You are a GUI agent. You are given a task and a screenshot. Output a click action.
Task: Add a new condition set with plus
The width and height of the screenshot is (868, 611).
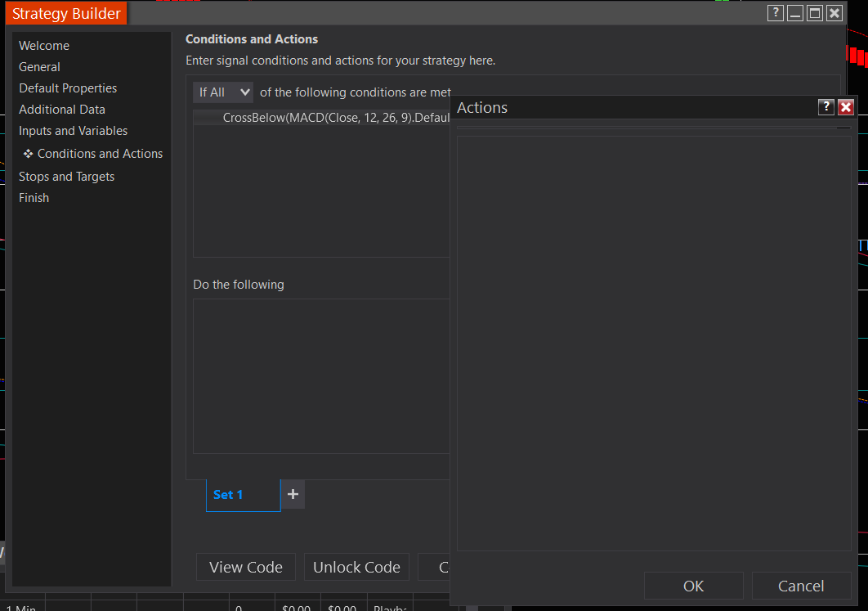[x=293, y=494]
